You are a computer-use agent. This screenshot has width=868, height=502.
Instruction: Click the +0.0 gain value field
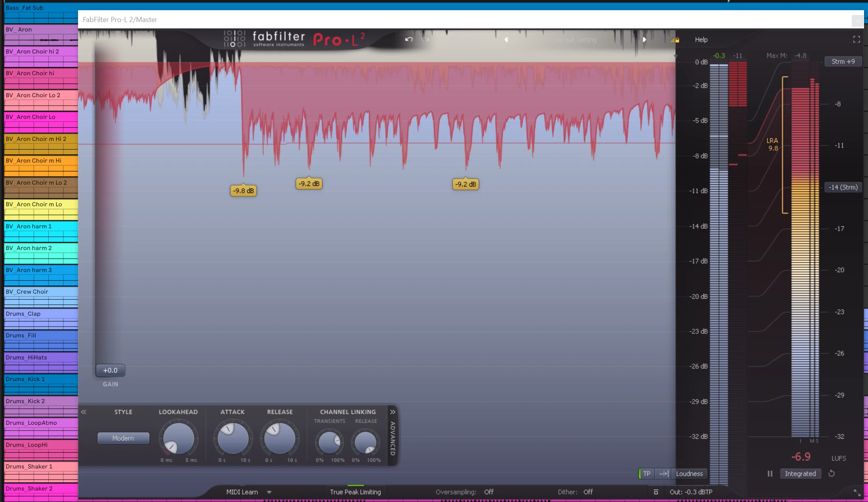110,370
